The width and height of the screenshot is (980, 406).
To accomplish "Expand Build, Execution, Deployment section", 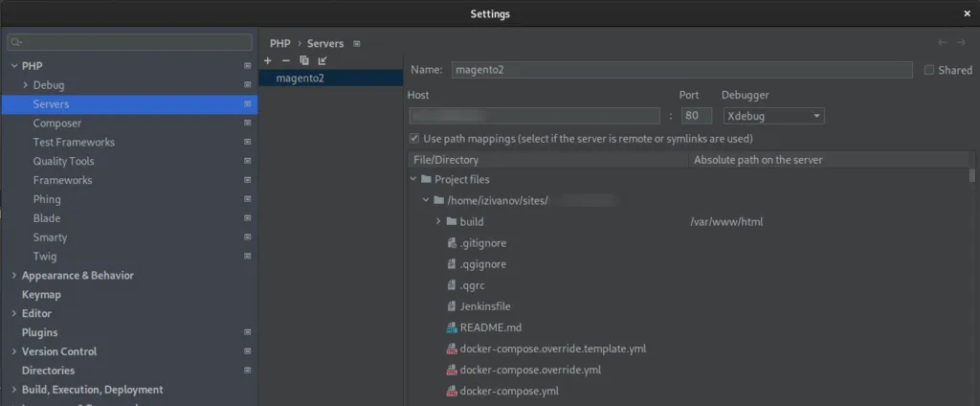I will [14, 390].
